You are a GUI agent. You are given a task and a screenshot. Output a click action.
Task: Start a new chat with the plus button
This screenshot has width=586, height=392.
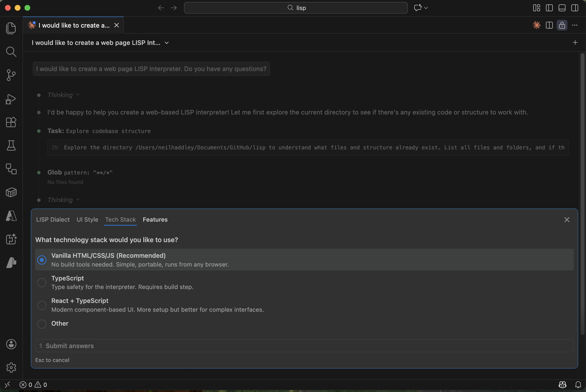click(x=575, y=42)
